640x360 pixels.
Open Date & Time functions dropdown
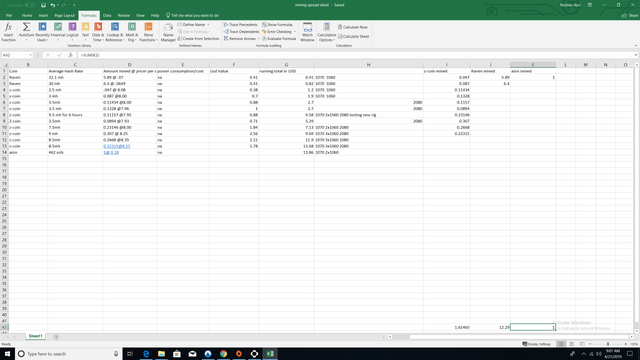tap(98, 32)
